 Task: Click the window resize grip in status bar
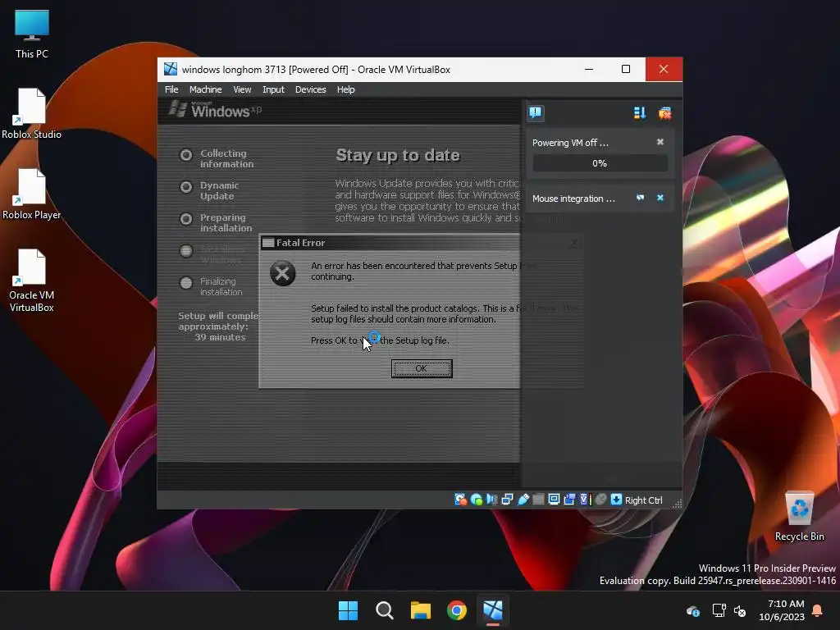[x=677, y=503]
